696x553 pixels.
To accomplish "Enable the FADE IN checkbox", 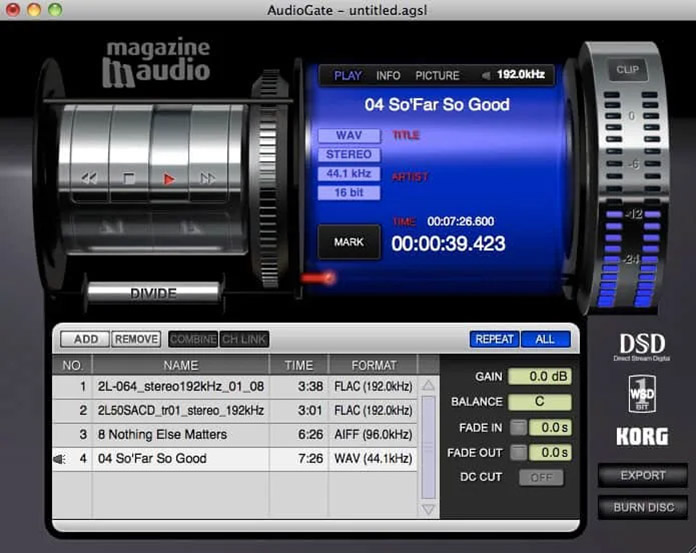I will [x=518, y=428].
